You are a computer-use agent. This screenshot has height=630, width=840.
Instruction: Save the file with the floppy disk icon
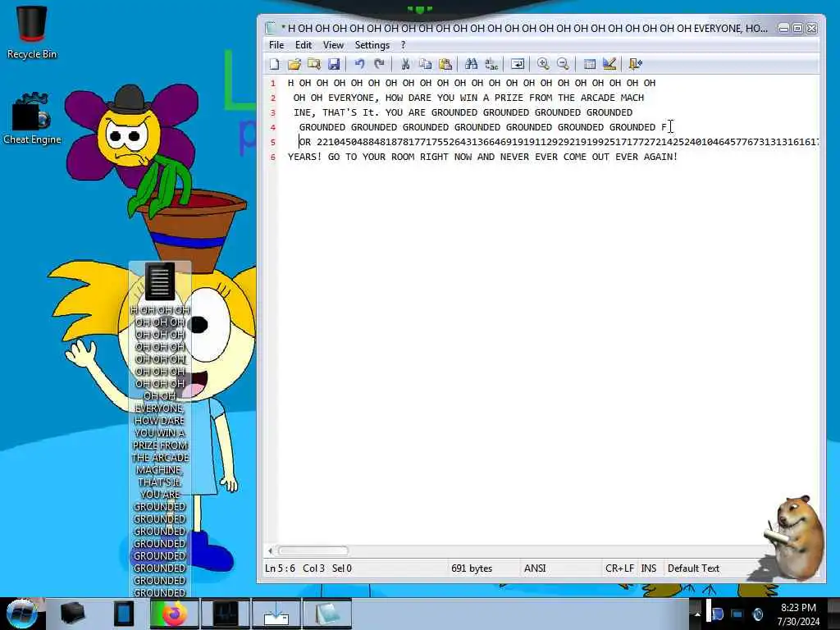pyautogui.click(x=334, y=64)
